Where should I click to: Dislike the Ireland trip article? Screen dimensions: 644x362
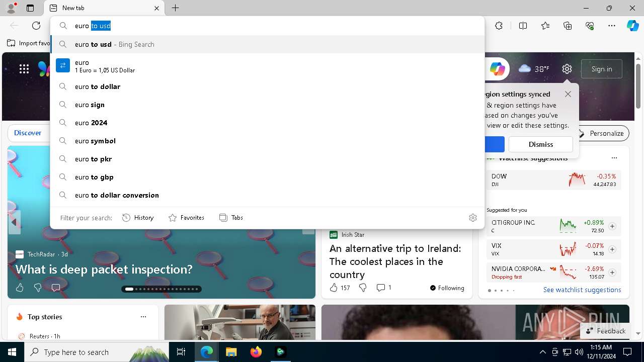363,288
